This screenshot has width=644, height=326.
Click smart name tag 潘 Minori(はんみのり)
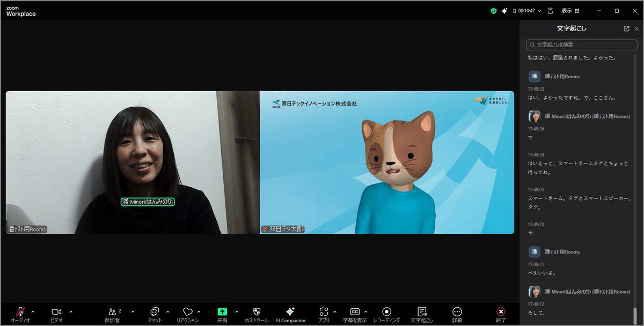(x=148, y=202)
